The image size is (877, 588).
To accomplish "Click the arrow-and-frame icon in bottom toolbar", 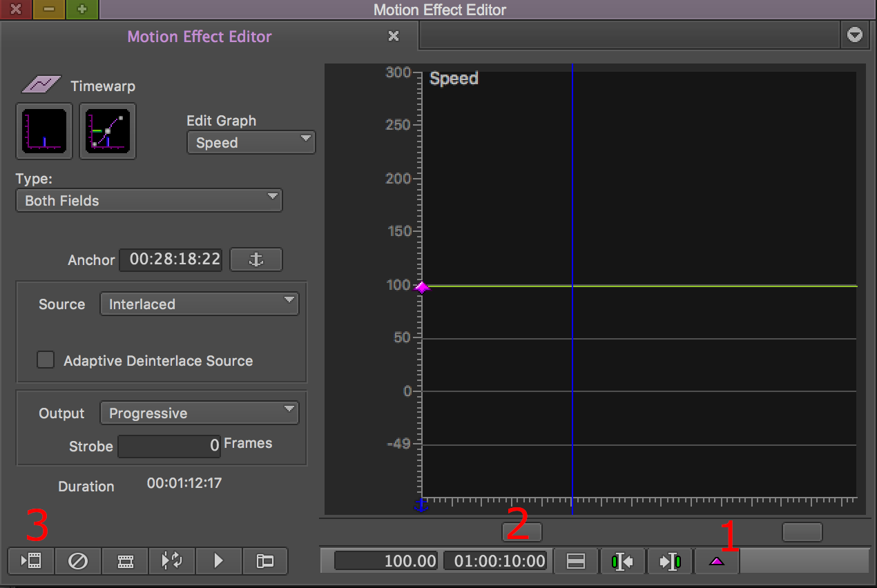I will [x=32, y=561].
